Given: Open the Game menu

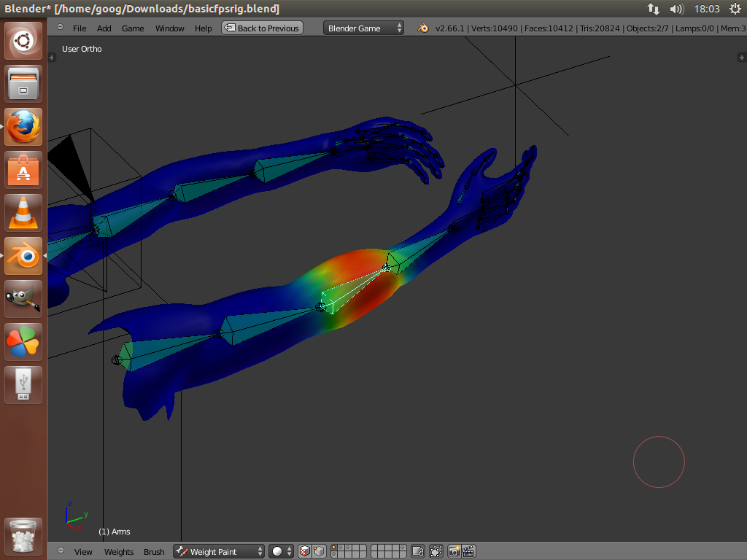Looking at the screenshot, I should click(133, 28).
